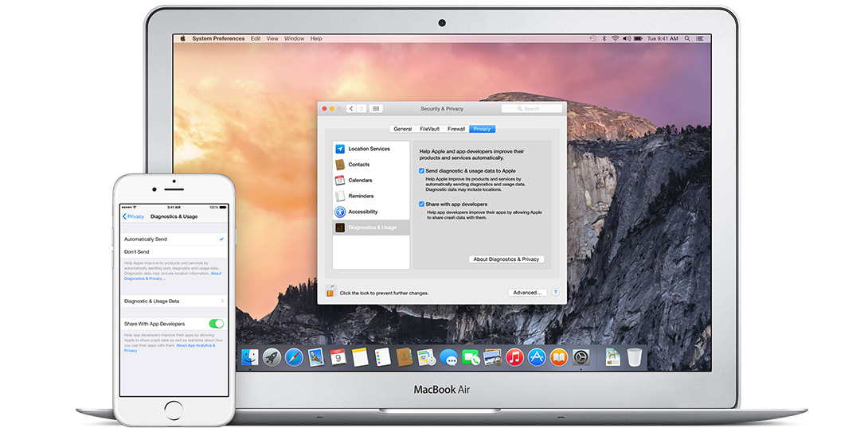Go back to Privacy on iPhone
The height and width of the screenshot is (428, 868).
click(134, 216)
